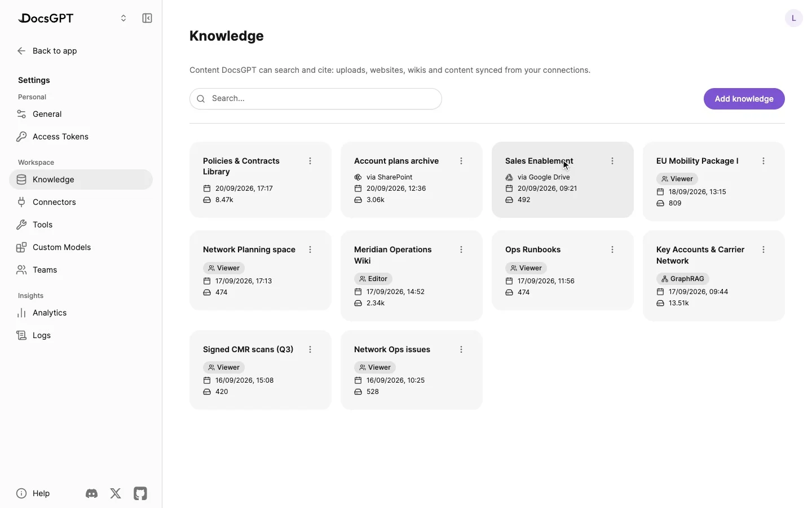
Task: Click token count 3.06k
Action: (x=376, y=200)
